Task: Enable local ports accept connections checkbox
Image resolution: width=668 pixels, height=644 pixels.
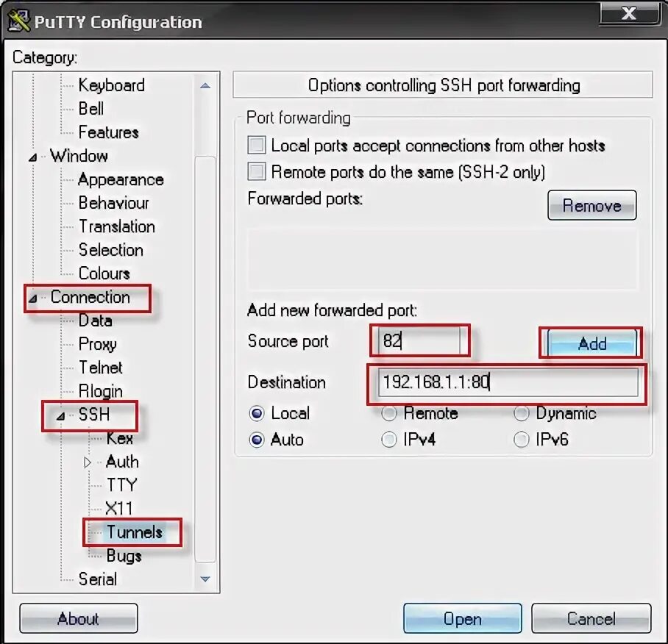Action: click(257, 145)
